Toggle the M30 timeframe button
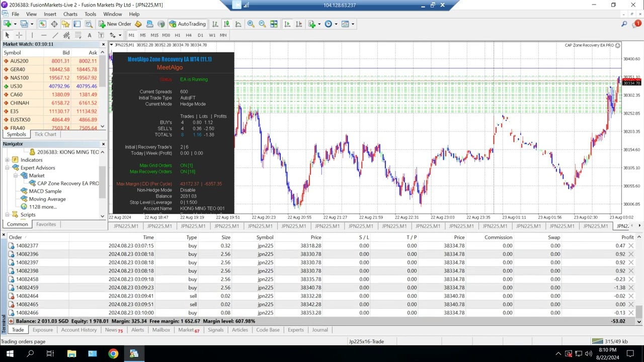The image size is (644, 362). tap(166, 35)
